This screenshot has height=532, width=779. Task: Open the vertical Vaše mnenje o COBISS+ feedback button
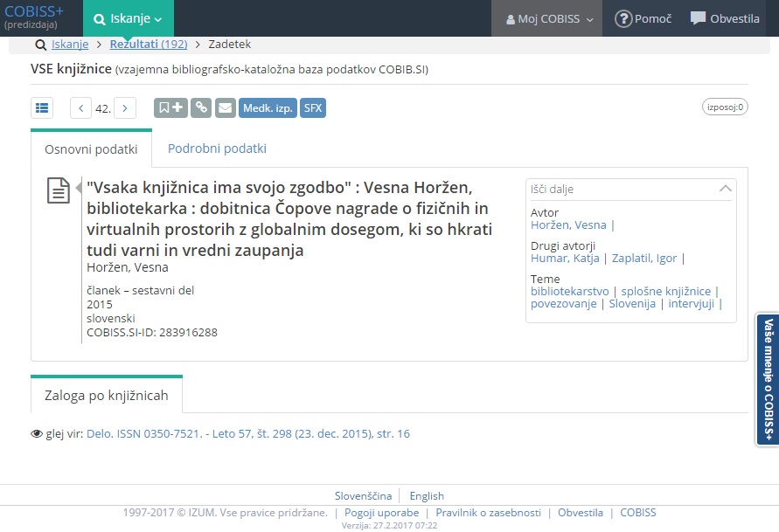768,379
